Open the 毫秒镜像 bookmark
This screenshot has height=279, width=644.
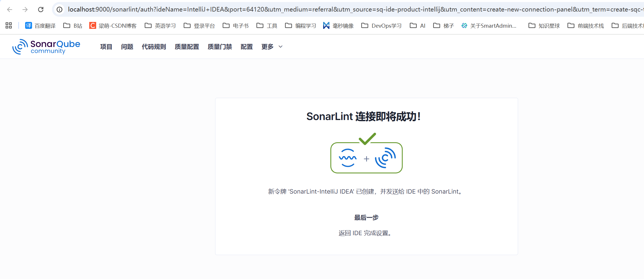coord(338,26)
